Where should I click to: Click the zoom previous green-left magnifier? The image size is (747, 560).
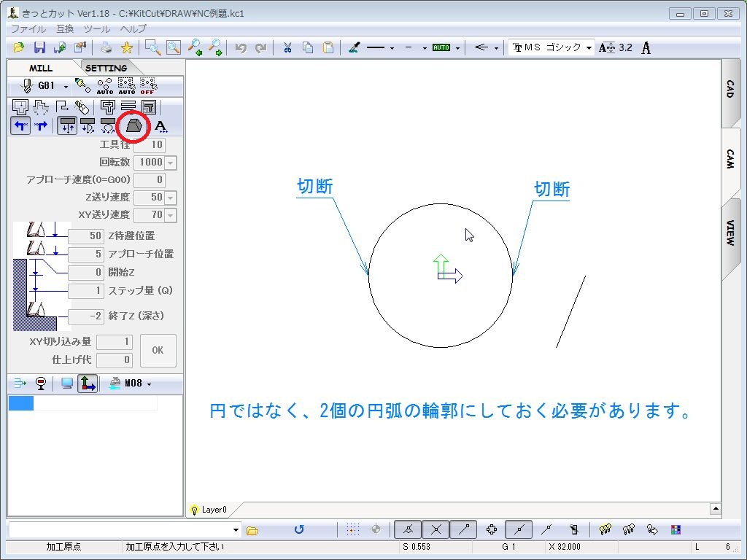click(194, 47)
